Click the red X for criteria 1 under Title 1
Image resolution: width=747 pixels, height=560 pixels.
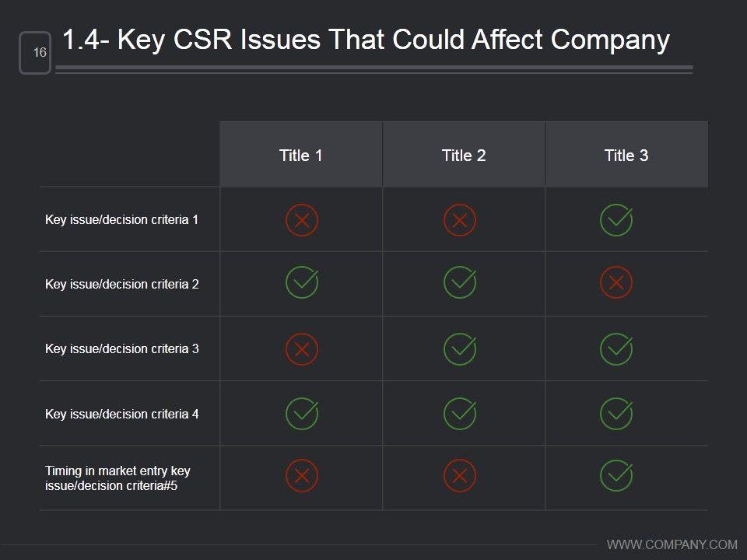pyautogui.click(x=302, y=221)
